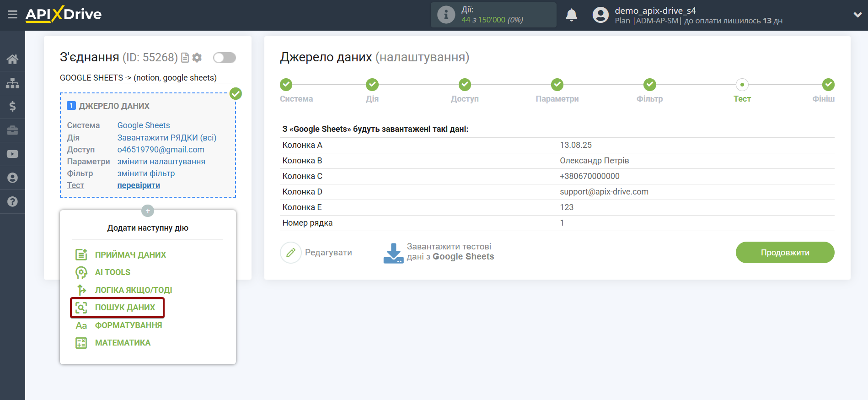Image resolution: width=868 pixels, height=400 pixels.
Task: Go to the Фініш step
Action: [x=828, y=85]
